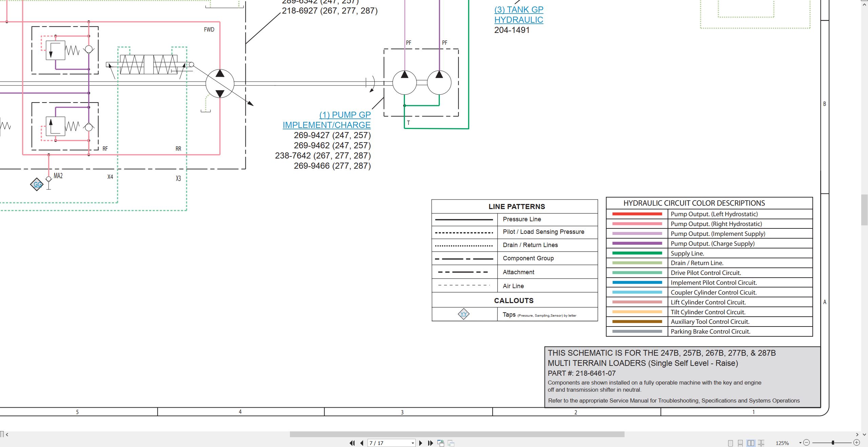Screen dimensions: 868x447
Task: Click the purple Charge Supply color swatch
Action: tap(637, 243)
